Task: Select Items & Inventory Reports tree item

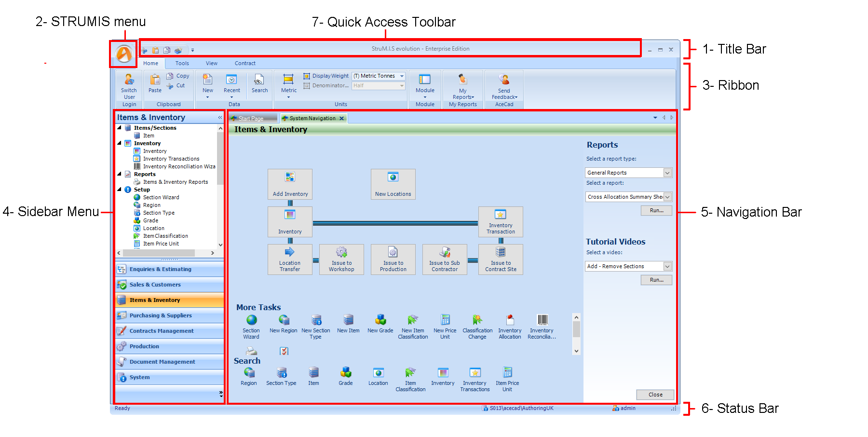Action: click(176, 182)
